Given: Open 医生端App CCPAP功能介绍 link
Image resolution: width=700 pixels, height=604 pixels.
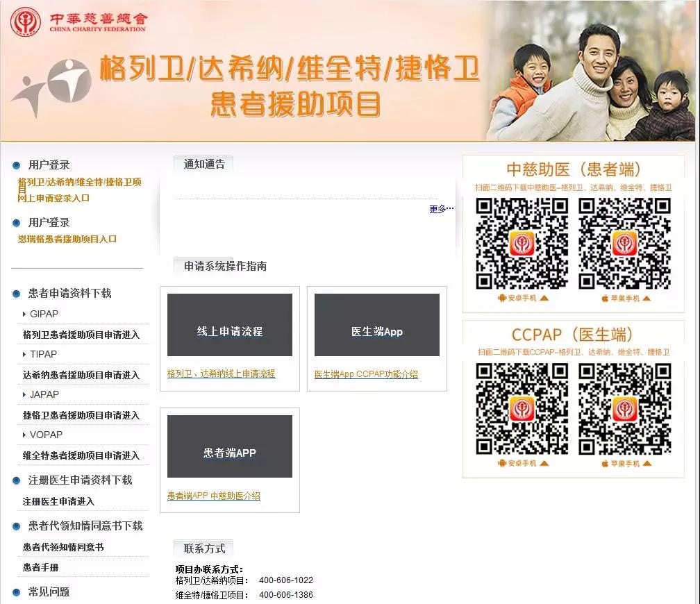Looking at the screenshot, I should pos(366,374).
